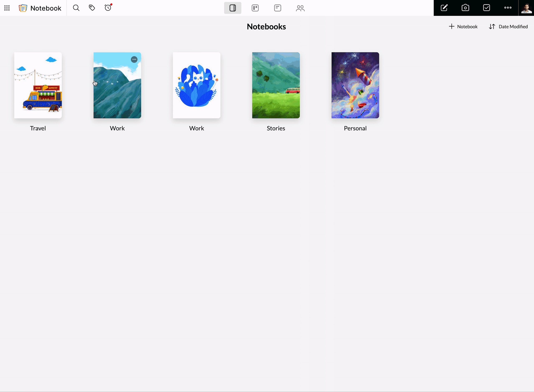Open Date Modified sort options
This screenshot has width=534, height=392.
coord(508,26)
